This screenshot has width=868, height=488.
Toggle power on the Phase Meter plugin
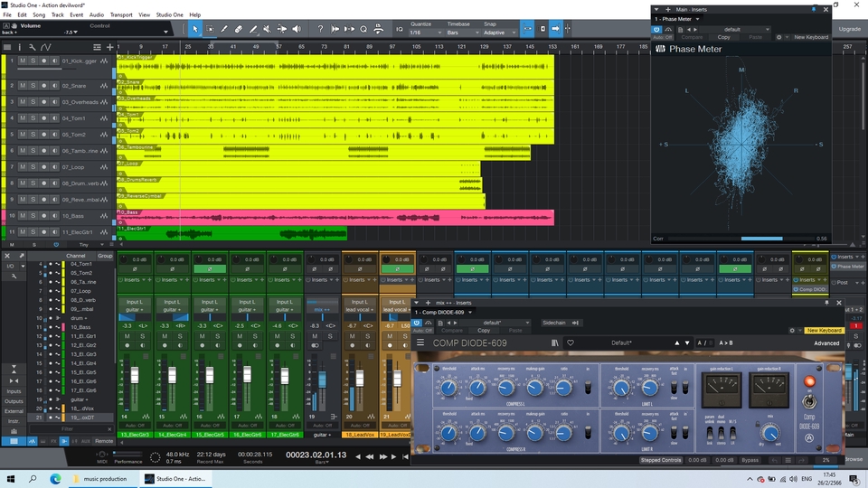(x=656, y=29)
